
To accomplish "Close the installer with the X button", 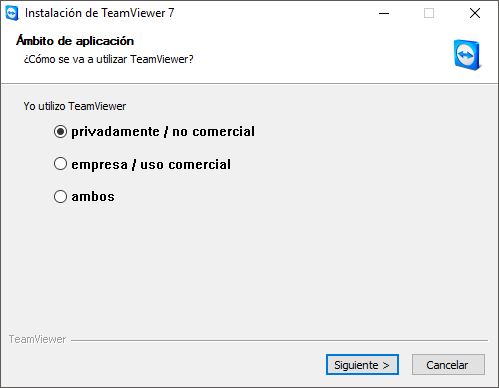I will click(475, 13).
